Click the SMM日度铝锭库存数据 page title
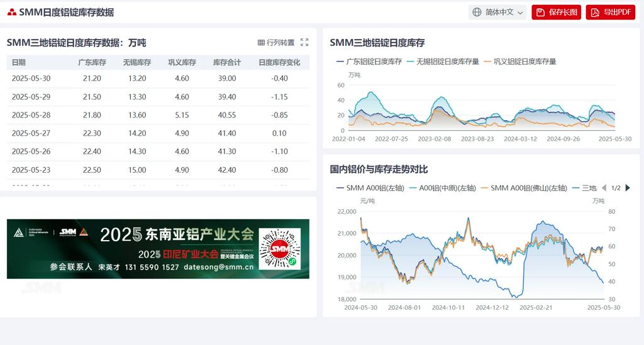Viewport: 644px width, 345px height. tap(67, 13)
